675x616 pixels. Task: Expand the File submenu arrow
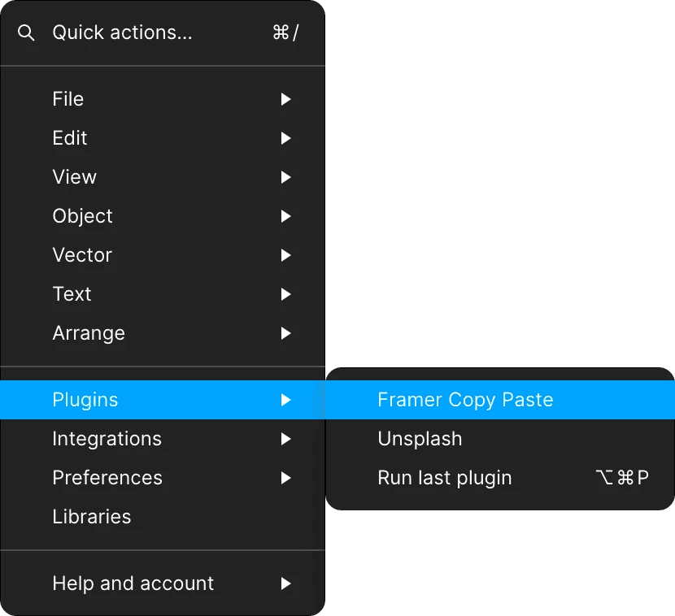tap(285, 99)
